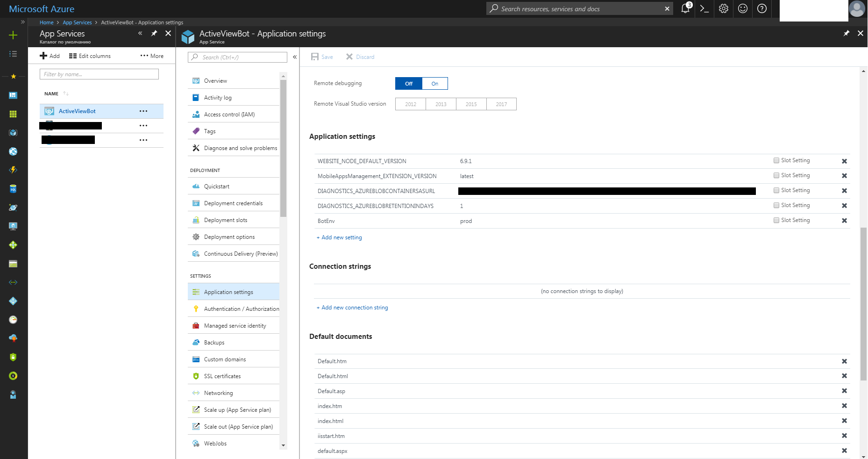Collapse the App Services blade chevron
Screen dimensions: 868x459
pos(140,33)
